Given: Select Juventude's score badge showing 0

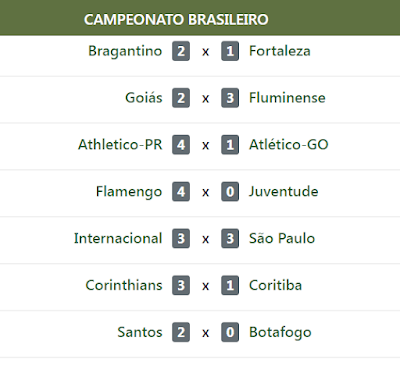Looking at the screenshot, I should (230, 192).
